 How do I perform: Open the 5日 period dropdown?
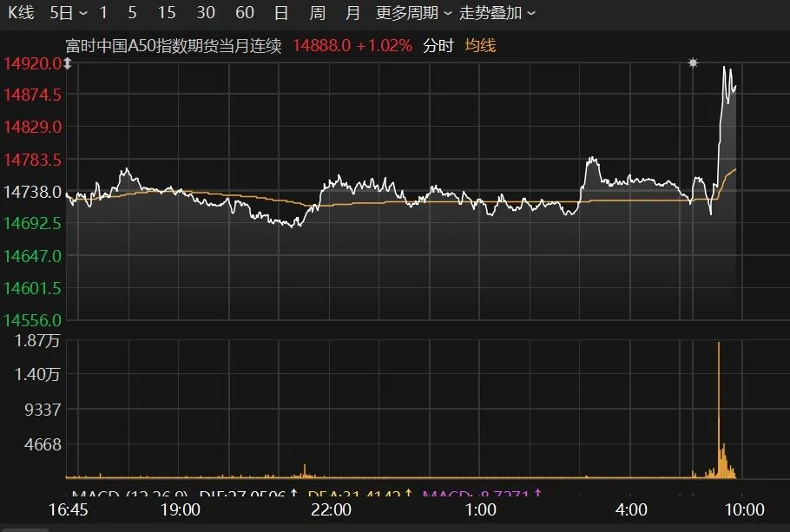[69, 13]
